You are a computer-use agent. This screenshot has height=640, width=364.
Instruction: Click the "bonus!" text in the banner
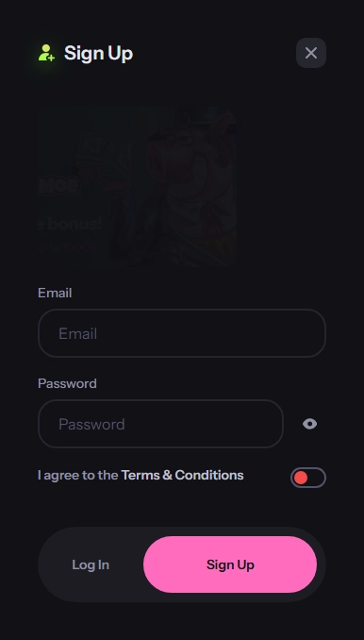point(73,224)
